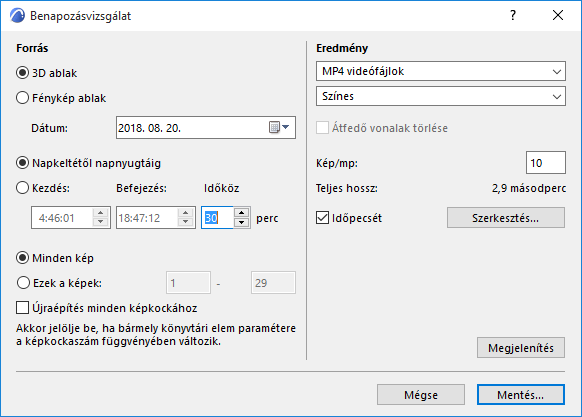The width and height of the screenshot is (582, 417).
Task: Close the Benapozásvizsgálat dialog
Action: click(558, 15)
